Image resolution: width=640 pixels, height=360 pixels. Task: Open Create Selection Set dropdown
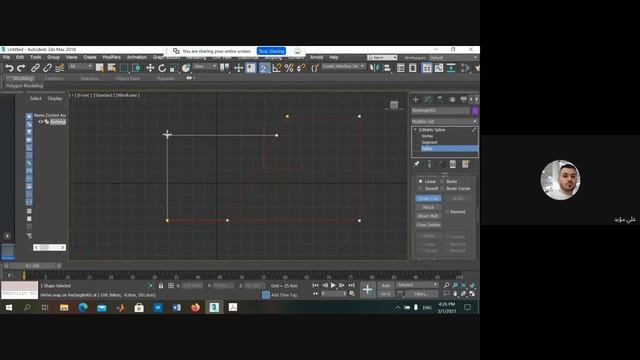point(343,67)
